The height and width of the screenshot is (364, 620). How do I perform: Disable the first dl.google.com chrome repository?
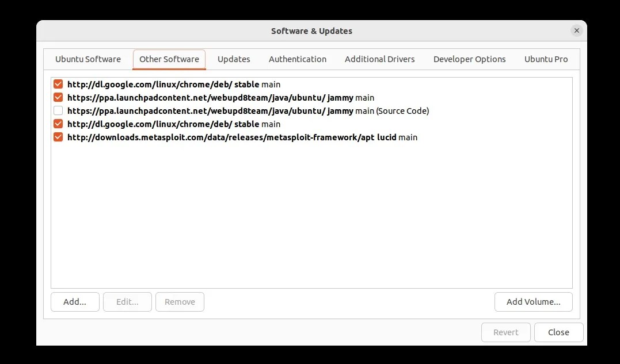[x=58, y=84]
